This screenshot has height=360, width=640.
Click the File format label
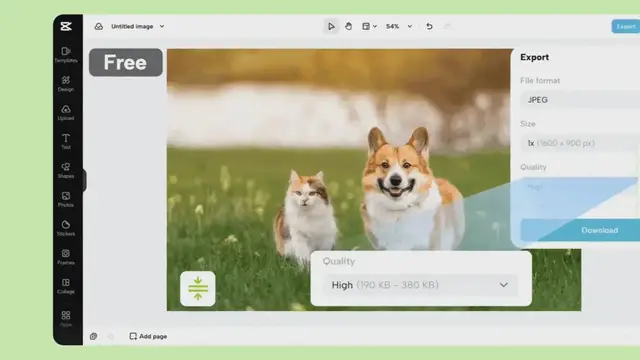[540, 81]
